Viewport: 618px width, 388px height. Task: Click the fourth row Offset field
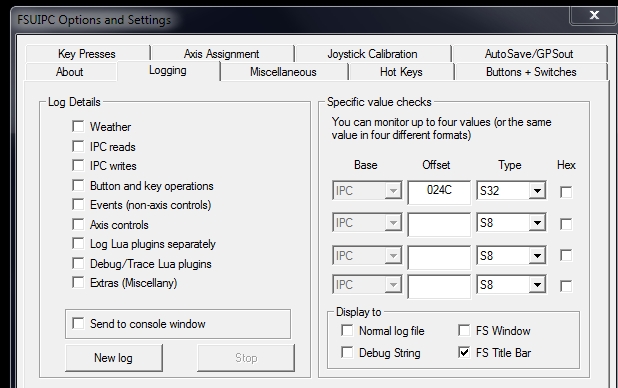[439, 287]
